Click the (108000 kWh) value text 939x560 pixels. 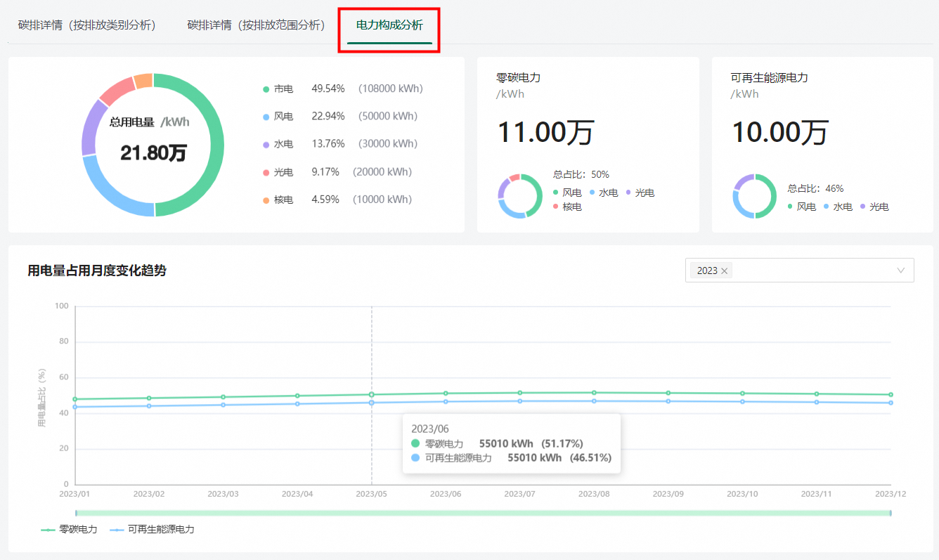click(x=391, y=89)
